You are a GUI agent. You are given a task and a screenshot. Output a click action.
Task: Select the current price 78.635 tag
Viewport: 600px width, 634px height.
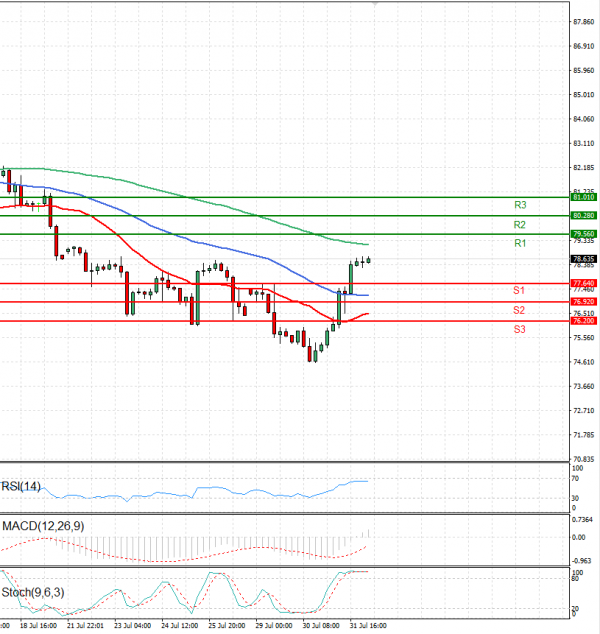(x=583, y=259)
